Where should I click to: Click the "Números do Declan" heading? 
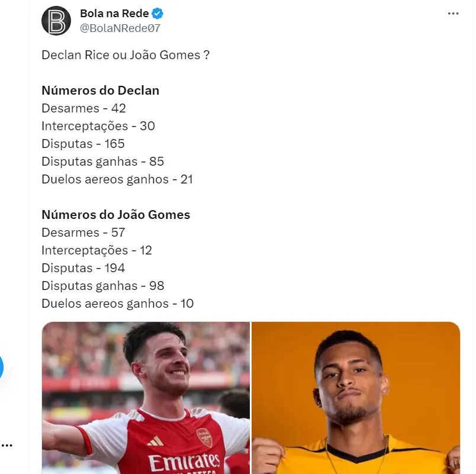100,91
